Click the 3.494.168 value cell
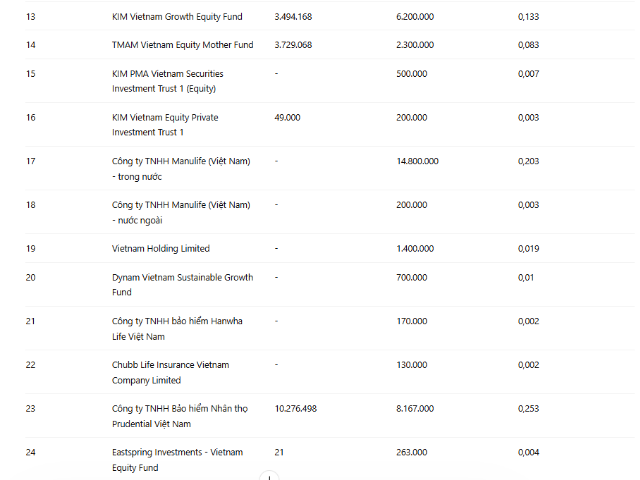Viewport: 640px width, 480px height. pyautogui.click(x=293, y=17)
